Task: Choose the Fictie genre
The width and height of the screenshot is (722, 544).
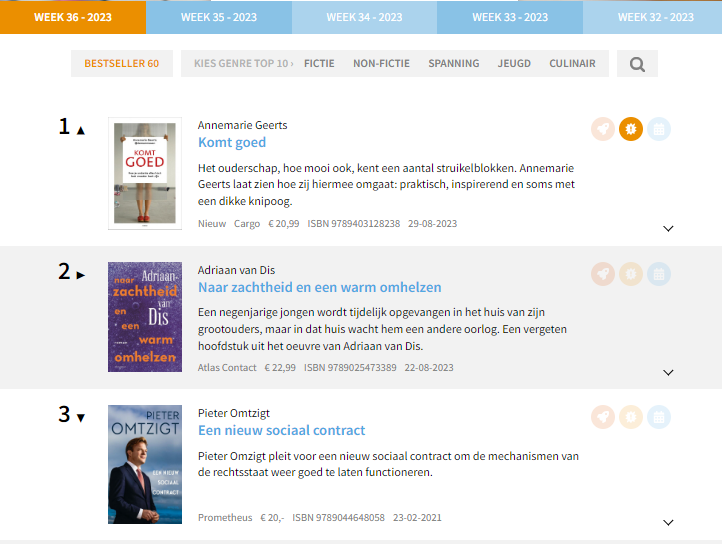Action: pyautogui.click(x=319, y=64)
